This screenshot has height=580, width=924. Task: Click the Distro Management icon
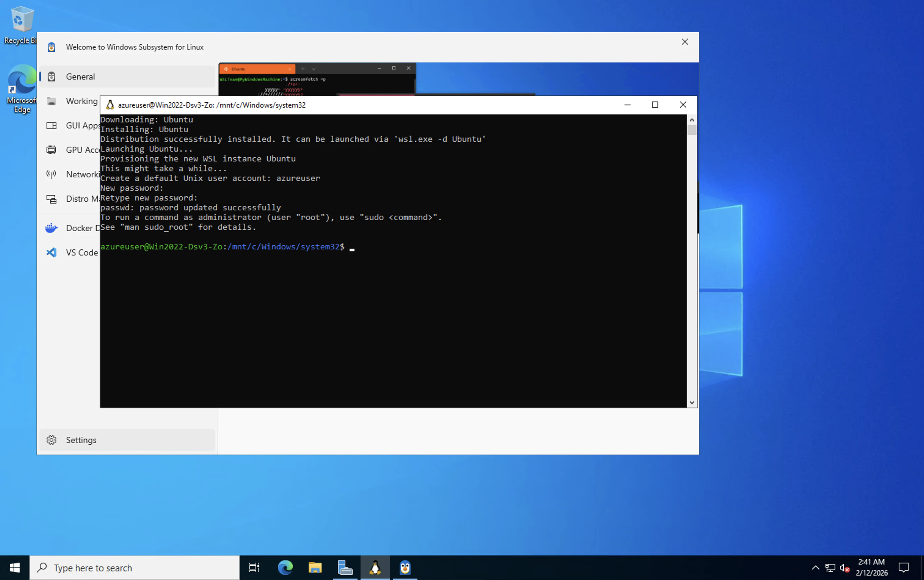pos(51,199)
